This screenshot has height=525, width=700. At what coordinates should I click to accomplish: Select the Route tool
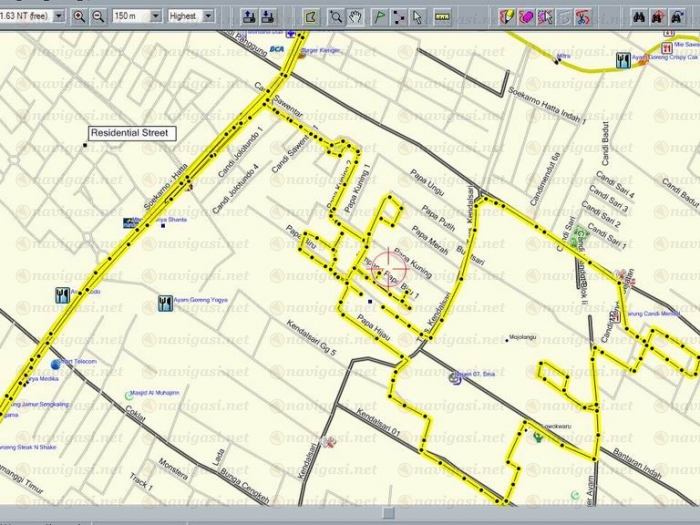399,16
